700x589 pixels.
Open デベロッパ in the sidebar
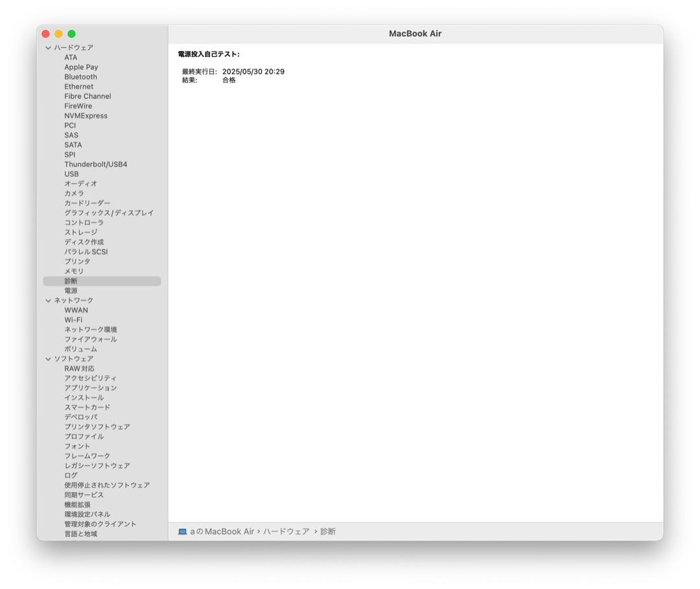pyautogui.click(x=81, y=417)
